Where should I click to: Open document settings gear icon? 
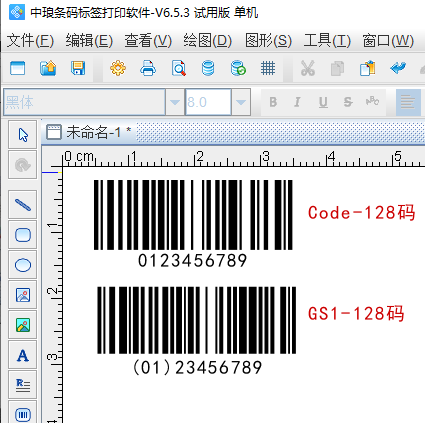[x=118, y=68]
